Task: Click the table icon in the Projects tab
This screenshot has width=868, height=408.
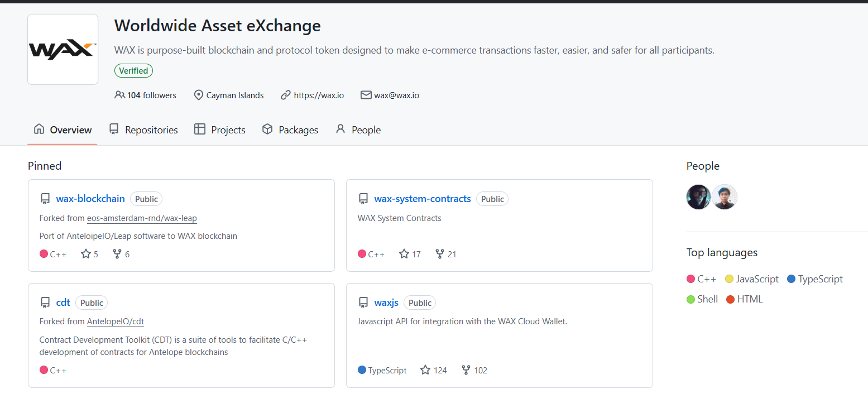Action: [200, 129]
